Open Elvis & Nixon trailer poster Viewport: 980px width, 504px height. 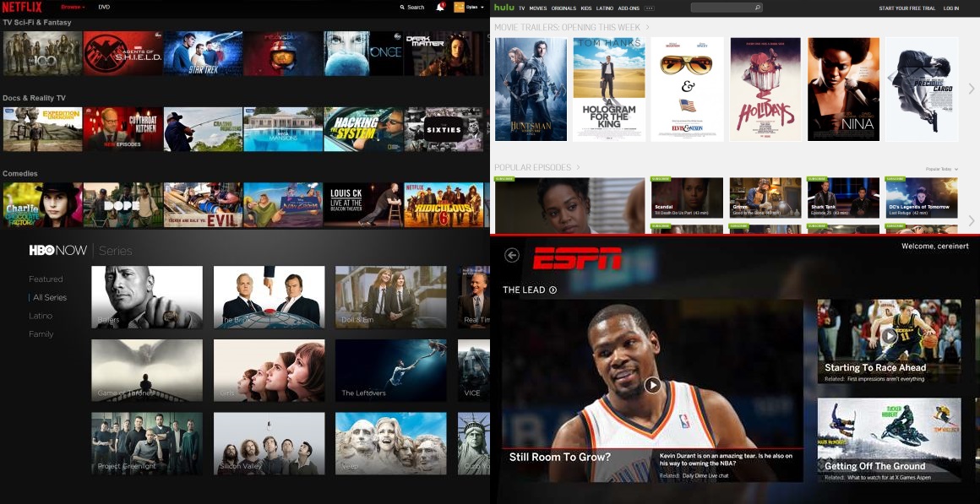(687, 89)
